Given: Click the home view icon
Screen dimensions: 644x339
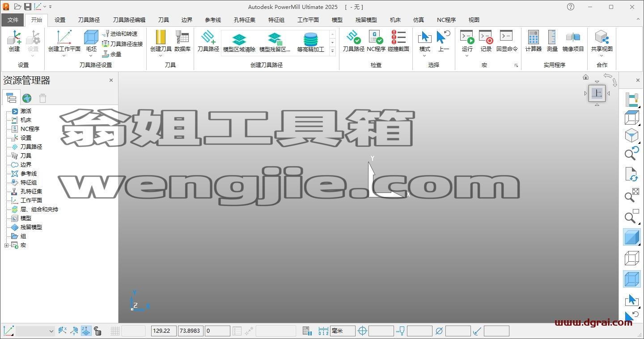Looking at the screenshot, I should click(585, 77).
